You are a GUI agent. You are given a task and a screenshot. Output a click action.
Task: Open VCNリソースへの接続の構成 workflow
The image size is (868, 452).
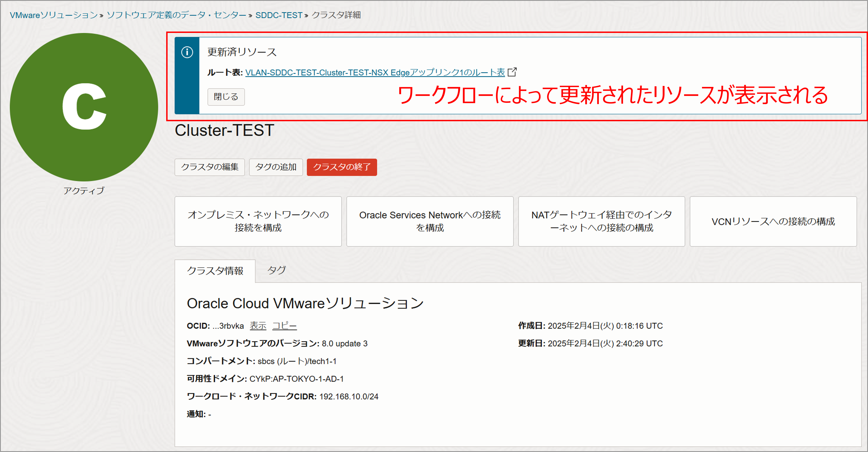point(773,221)
